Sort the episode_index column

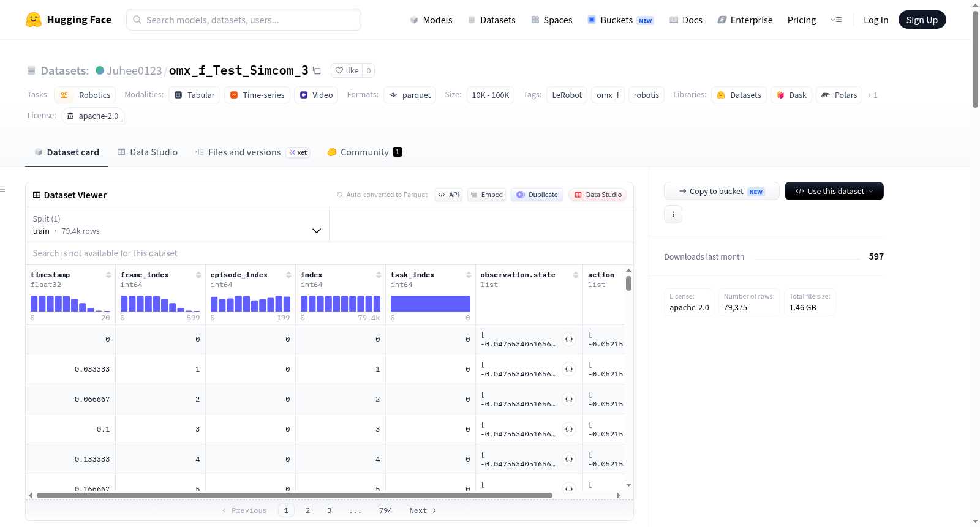288,275
